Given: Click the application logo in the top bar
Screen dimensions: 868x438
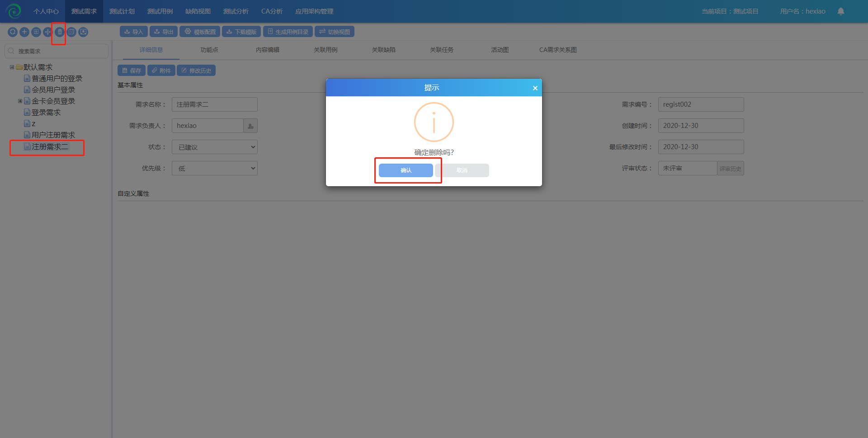Looking at the screenshot, I should coord(14,11).
